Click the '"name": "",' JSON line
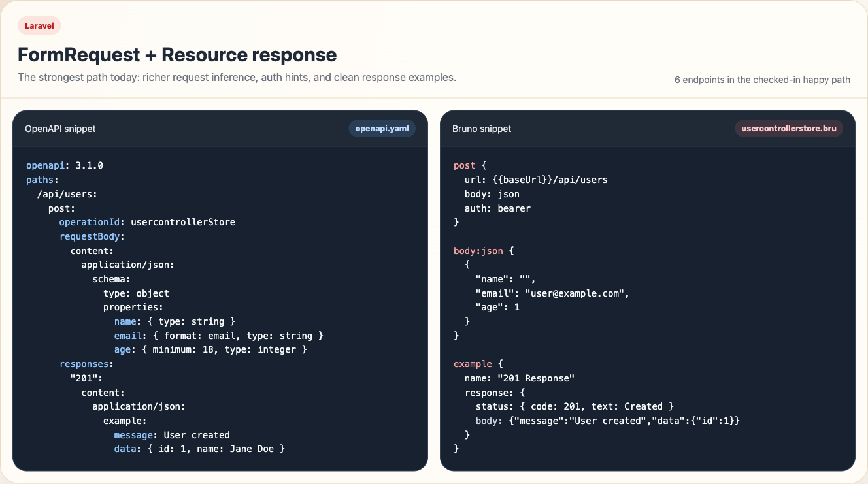Image resolution: width=868 pixels, height=484 pixels. click(x=506, y=279)
